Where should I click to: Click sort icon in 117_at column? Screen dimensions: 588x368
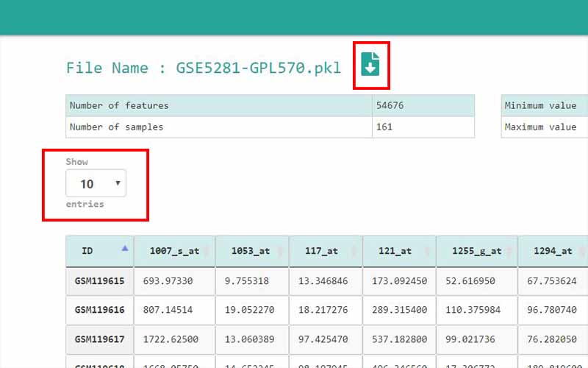(354, 251)
